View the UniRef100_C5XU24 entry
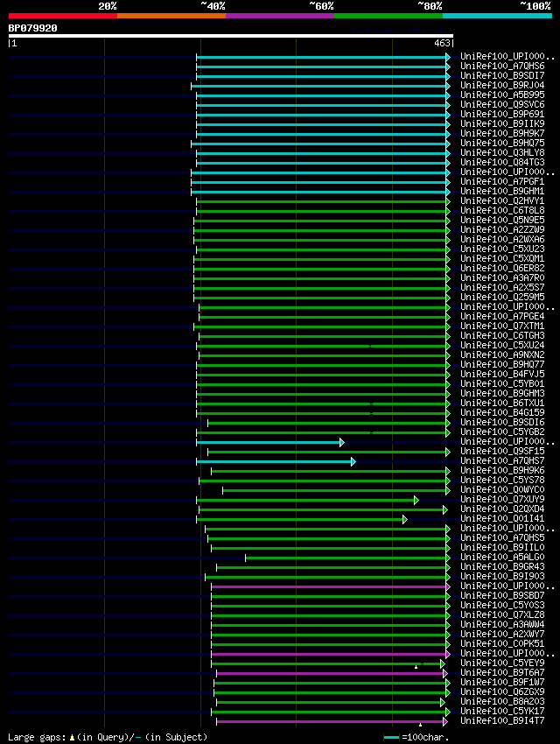560x744 pixels. coord(502,346)
